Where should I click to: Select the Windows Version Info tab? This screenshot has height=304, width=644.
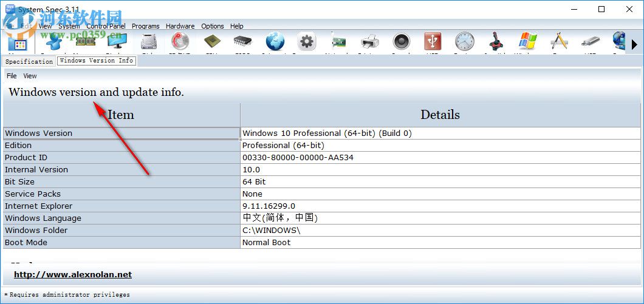[97, 60]
